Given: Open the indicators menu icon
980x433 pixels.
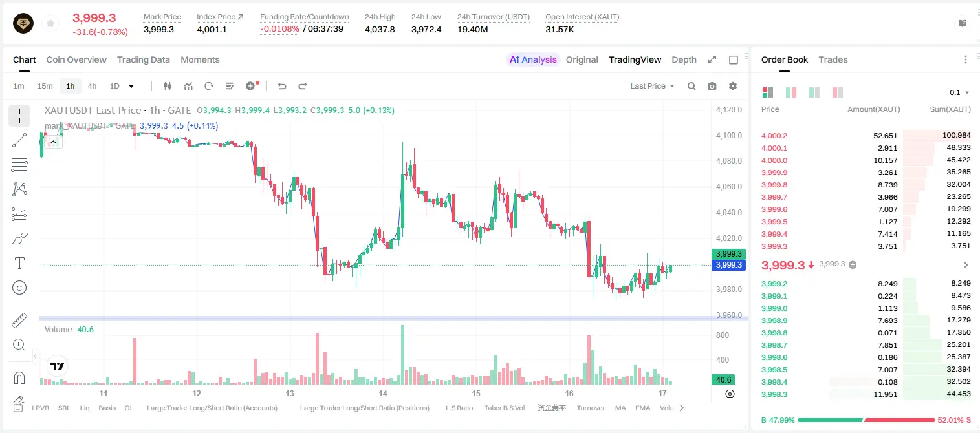Looking at the screenshot, I should tap(188, 86).
